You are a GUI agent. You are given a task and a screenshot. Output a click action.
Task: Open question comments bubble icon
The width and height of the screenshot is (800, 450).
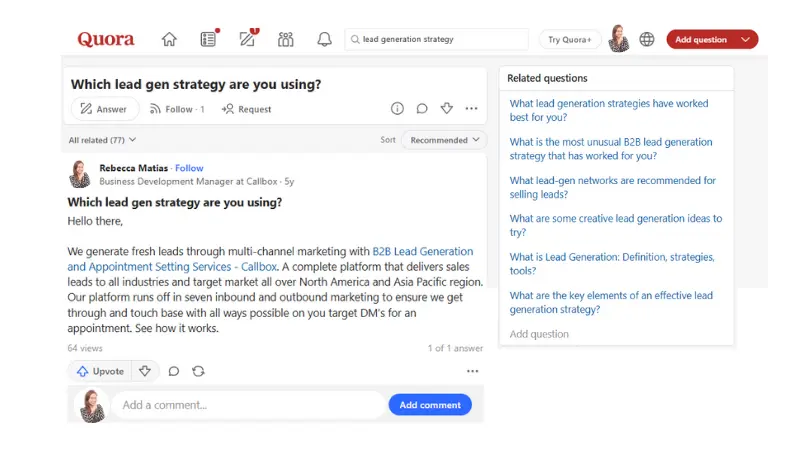[422, 108]
